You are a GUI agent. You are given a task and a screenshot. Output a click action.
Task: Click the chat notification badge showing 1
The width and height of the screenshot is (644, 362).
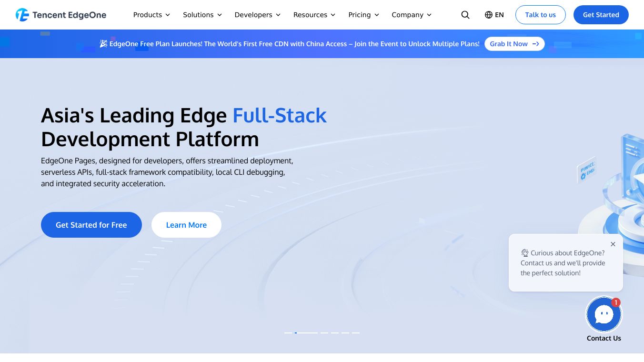tap(616, 302)
